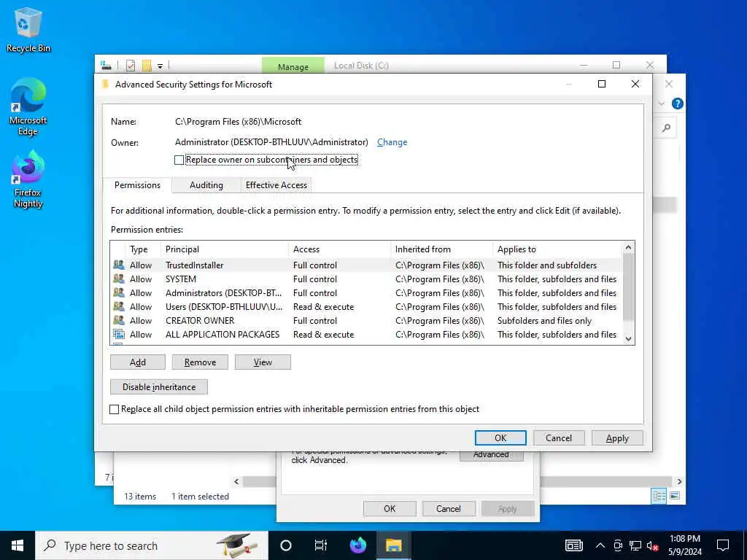Enable Replace owner on subcontainers and objects
747x560 pixels.
(179, 160)
